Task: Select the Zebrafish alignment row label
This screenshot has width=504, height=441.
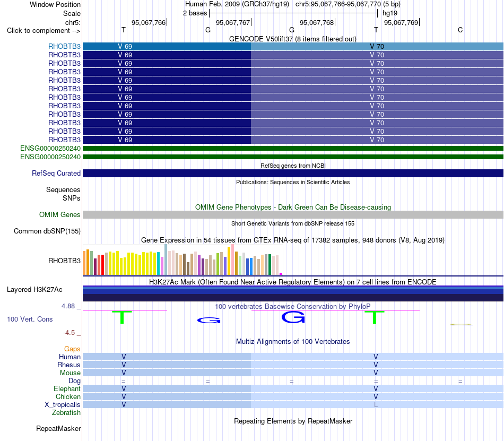Action: (66, 412)
